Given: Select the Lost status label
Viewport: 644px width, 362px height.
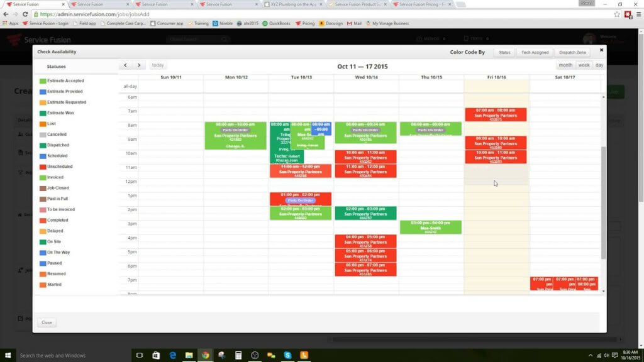Looking at the screenshot, I should (x=52, y=124).
